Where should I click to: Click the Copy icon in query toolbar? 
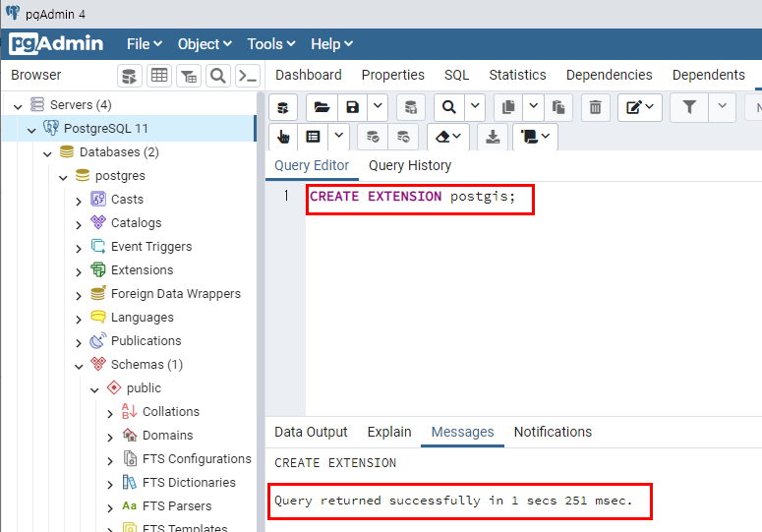(x=508, y=107)
